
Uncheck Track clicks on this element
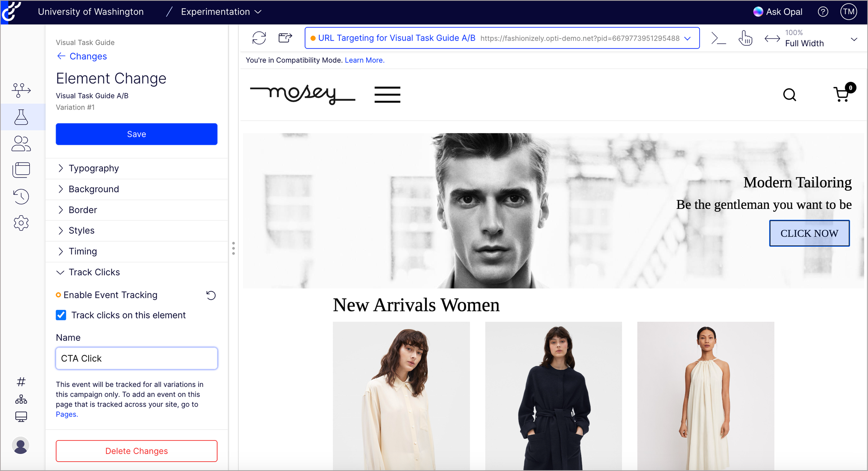click(x=61, y=315)
